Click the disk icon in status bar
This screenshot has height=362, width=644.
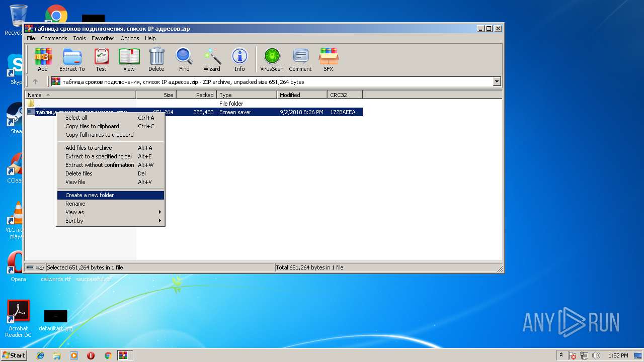tap(30, 267)
